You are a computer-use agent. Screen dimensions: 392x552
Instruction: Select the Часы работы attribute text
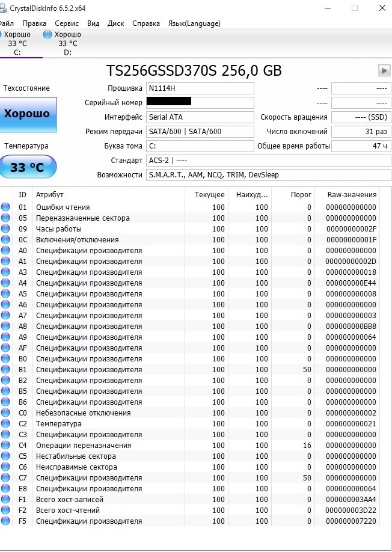point(59,229)
